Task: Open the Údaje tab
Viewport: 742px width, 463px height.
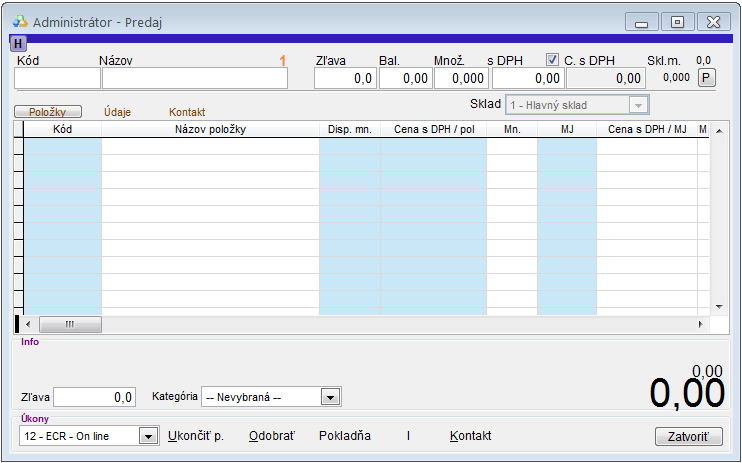Action: [118, 112]
